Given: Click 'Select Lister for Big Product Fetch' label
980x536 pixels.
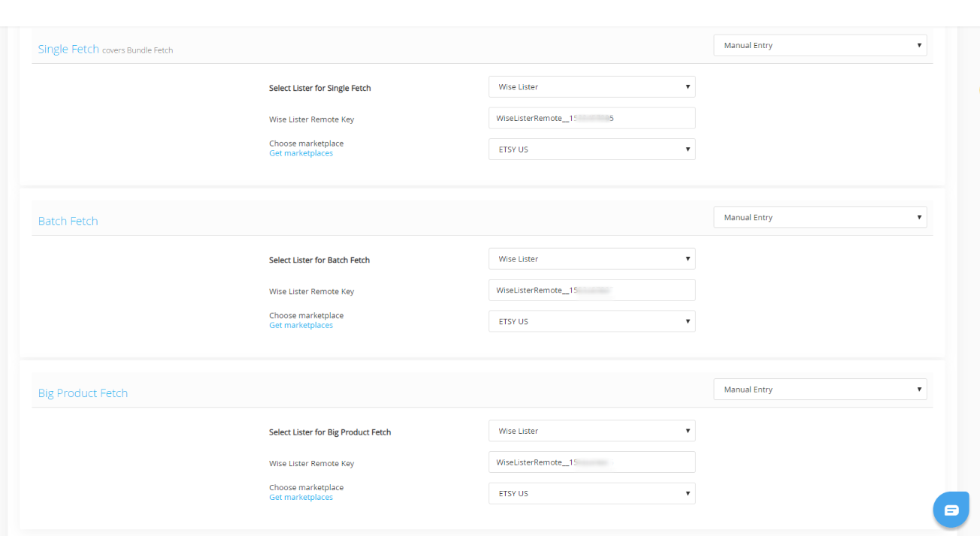Looking at the screenshot, I should coord(330,432).
